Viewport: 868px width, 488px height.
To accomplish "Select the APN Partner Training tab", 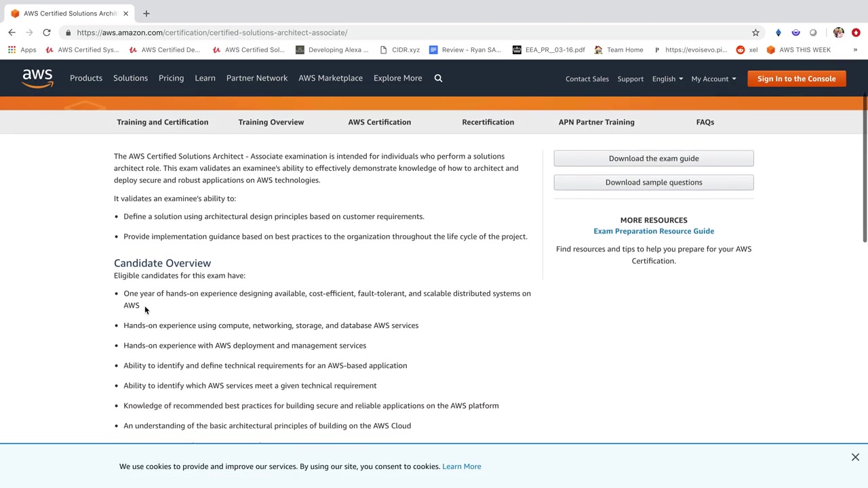I will point(597,122).
